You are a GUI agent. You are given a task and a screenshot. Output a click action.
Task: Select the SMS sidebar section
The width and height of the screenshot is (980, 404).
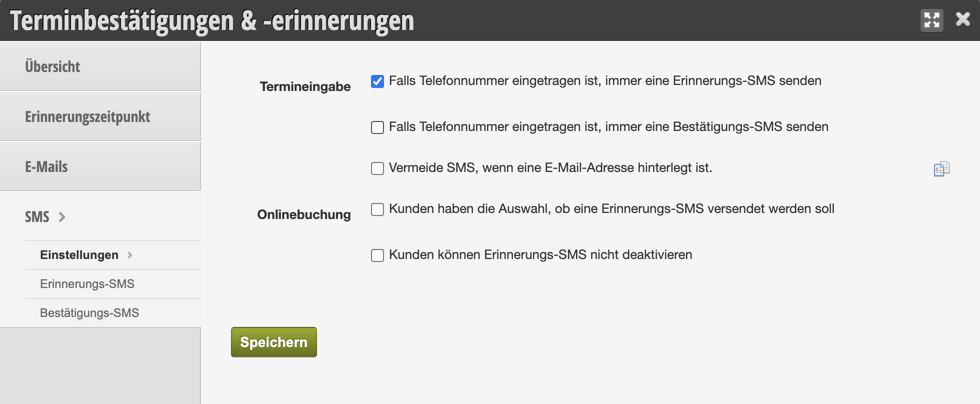(100, 216)
